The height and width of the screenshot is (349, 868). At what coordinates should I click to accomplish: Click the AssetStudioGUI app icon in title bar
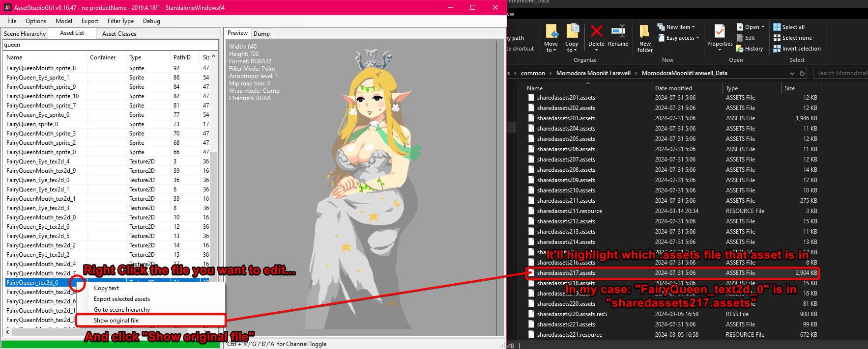click(8, 7)
